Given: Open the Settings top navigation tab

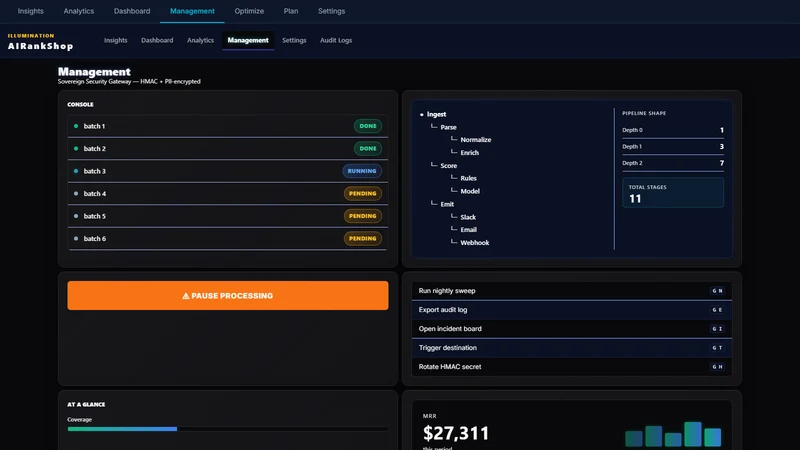Looking at the screenshot, I should pyautogui.click(x=332, y=11).
